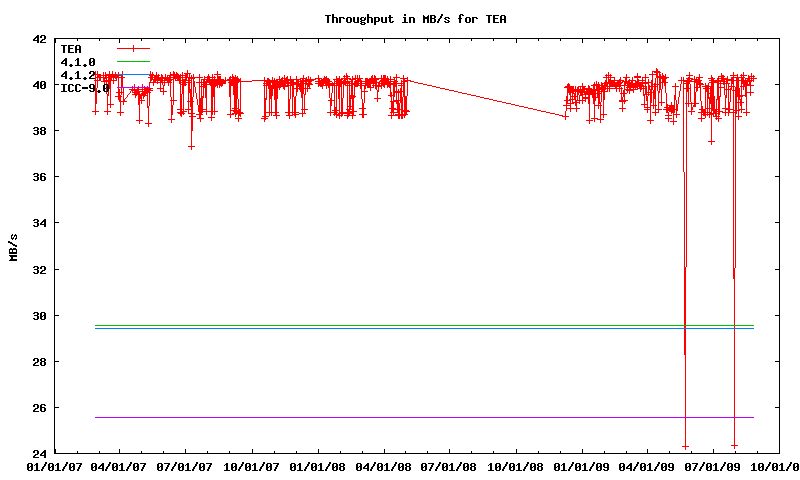800x480 pixels.
Task: Click the 04/01/09 x-axis date label
Action: point(648,467)
